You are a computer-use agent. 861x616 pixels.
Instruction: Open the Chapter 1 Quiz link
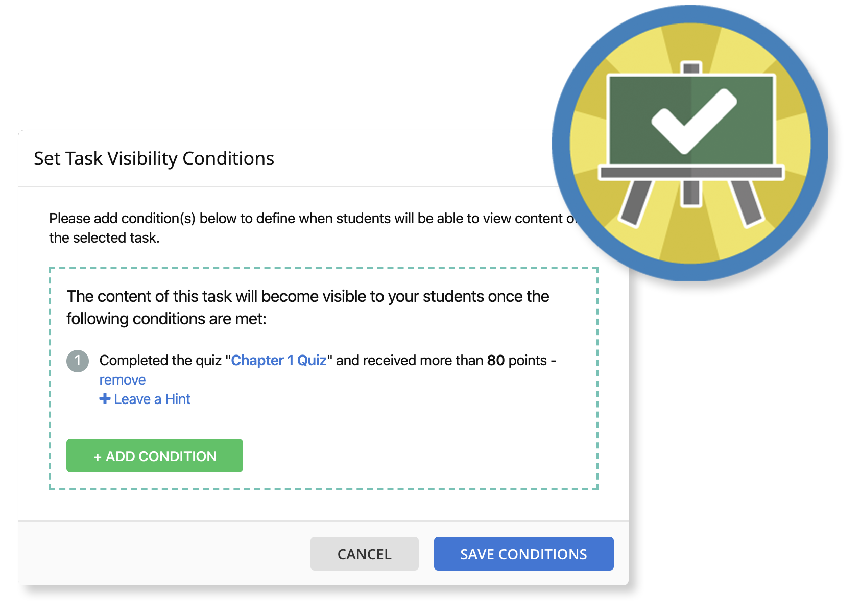coord(279,361)
